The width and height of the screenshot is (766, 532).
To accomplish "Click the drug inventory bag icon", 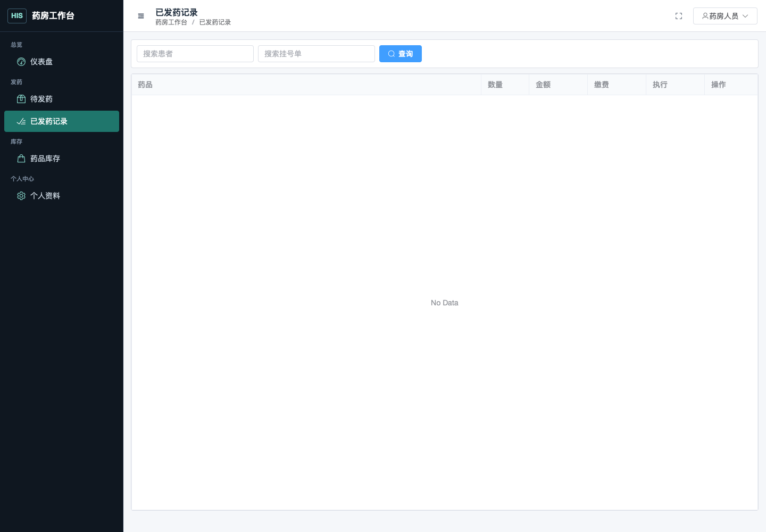I will click(x=21, y=159).
